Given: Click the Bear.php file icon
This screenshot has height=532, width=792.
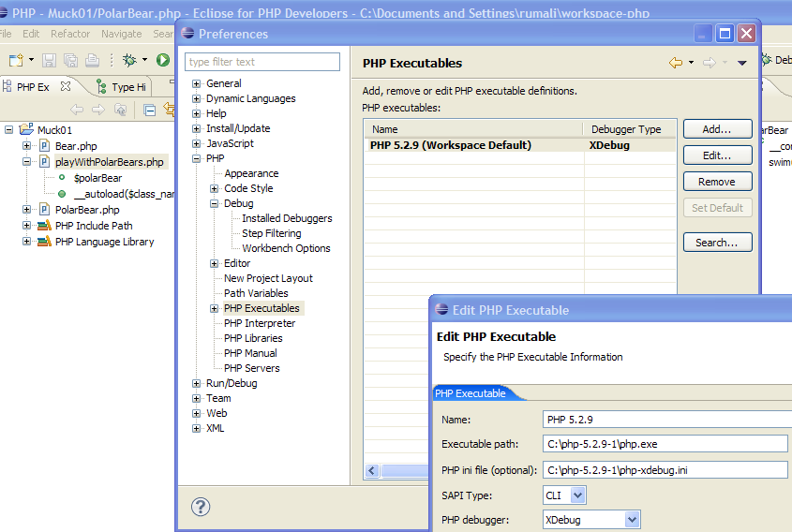Looking at the screenshot, I should pyautogui.click(x=44, y=146).
